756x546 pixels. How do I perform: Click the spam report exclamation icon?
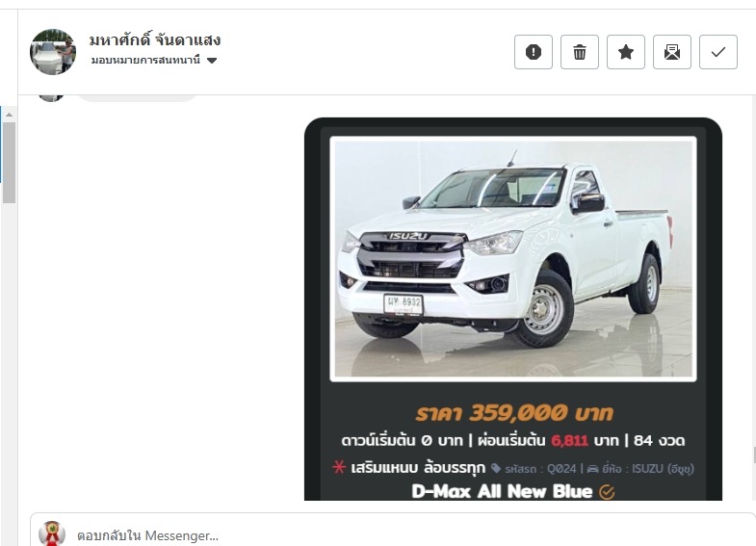(534, 52)
